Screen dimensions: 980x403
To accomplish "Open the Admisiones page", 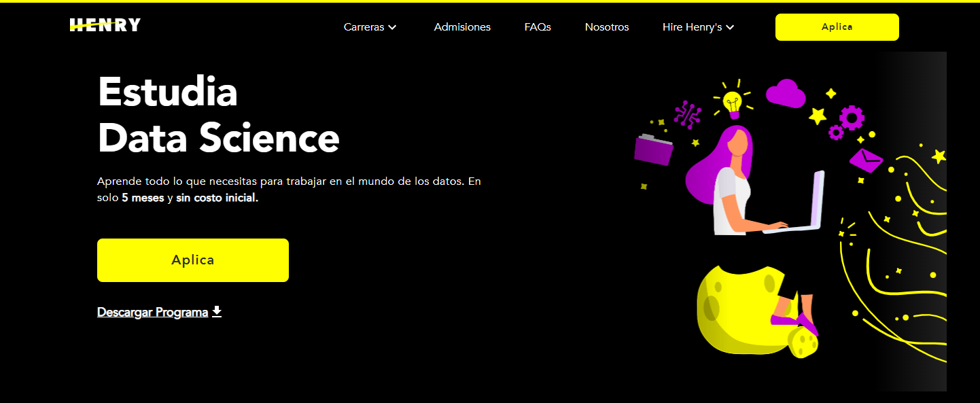I will tap(462, 27).
